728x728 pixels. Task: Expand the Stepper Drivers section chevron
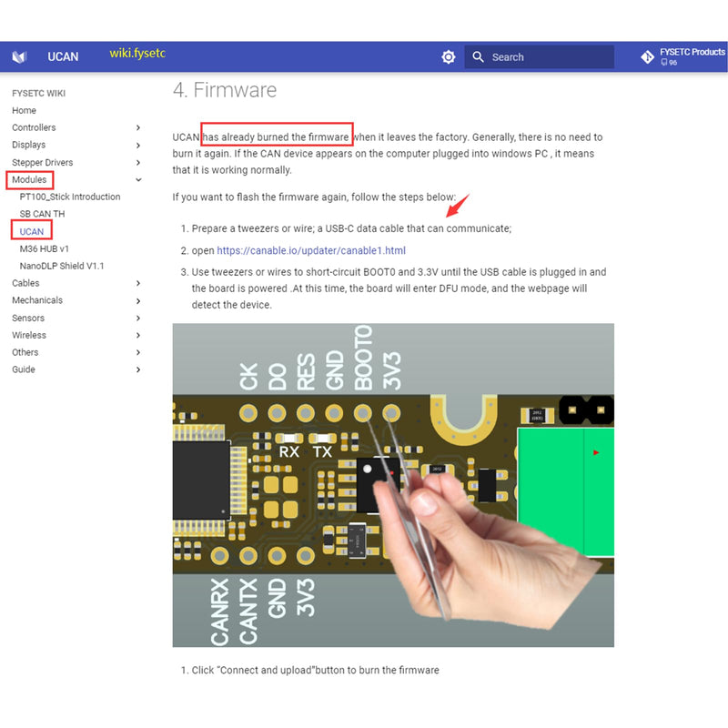click(x=138, y=162)
